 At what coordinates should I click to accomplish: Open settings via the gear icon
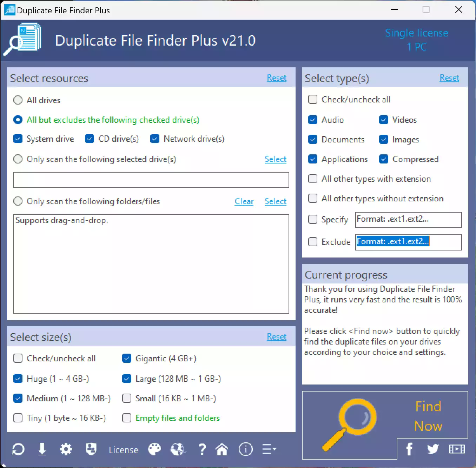(66, 449)
